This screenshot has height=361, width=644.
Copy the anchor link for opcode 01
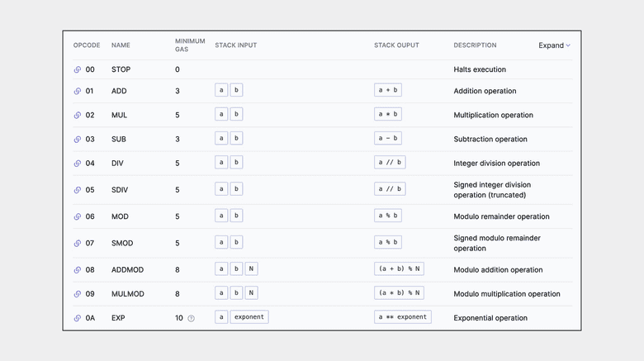click(78, 91)
